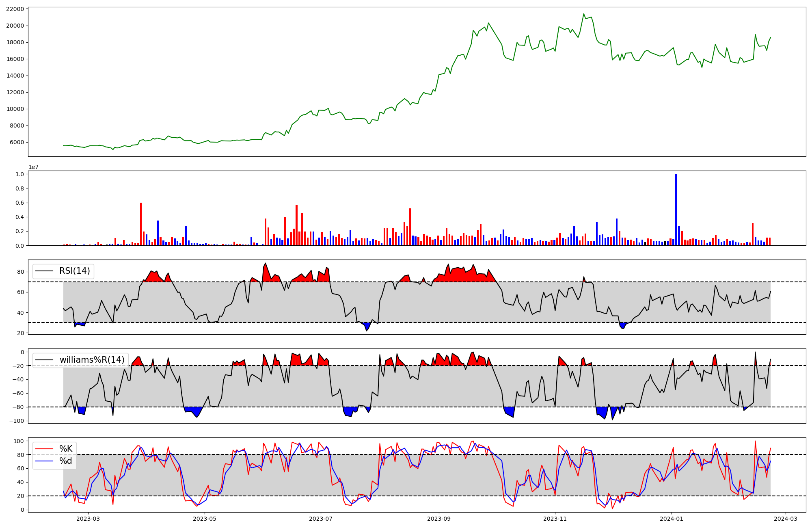
Task: Click the tallest blue volume bar
Action: 676,210
